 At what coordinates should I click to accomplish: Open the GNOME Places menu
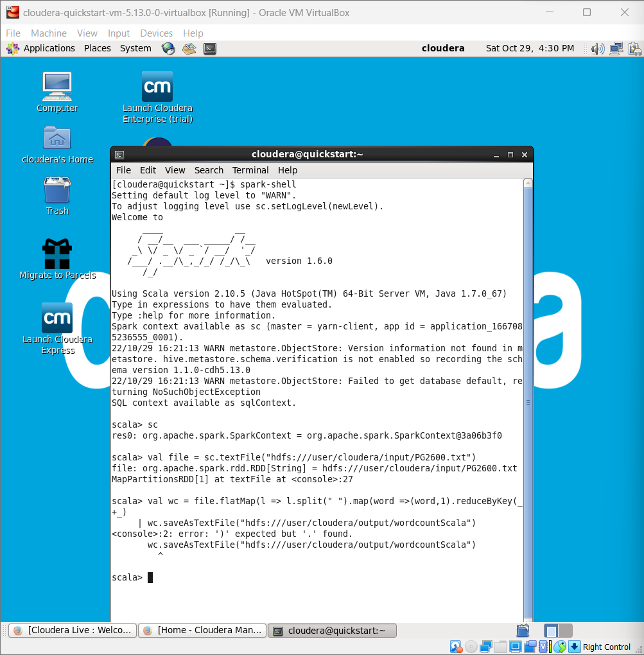(x=98, y=48)
